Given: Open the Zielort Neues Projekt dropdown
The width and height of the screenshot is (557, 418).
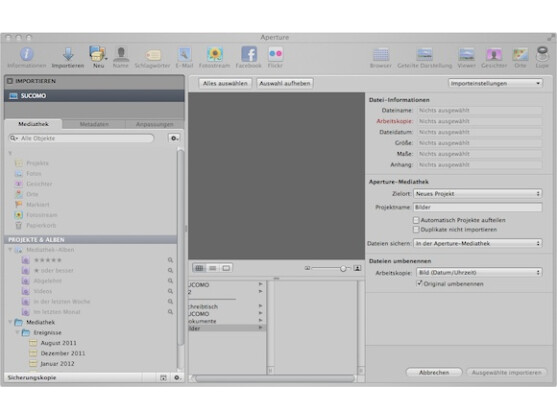Looking at the screenshot, I should (x=477, y=194).
